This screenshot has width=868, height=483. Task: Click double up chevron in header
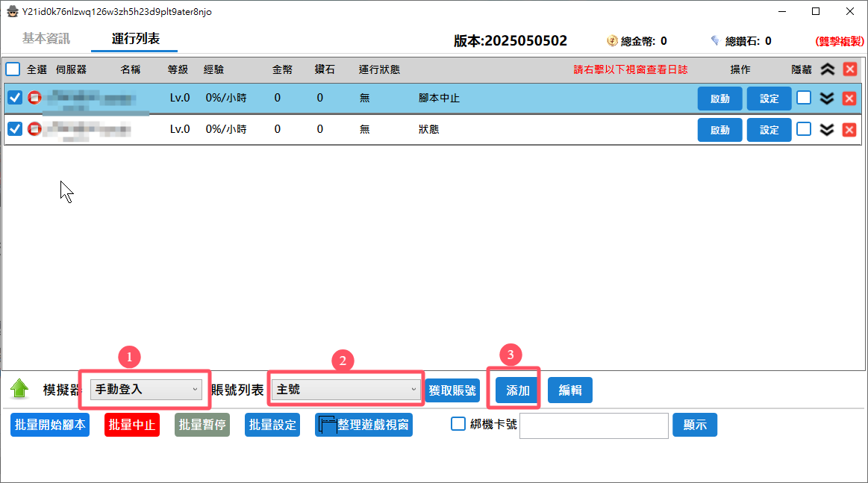click(827, 69)
